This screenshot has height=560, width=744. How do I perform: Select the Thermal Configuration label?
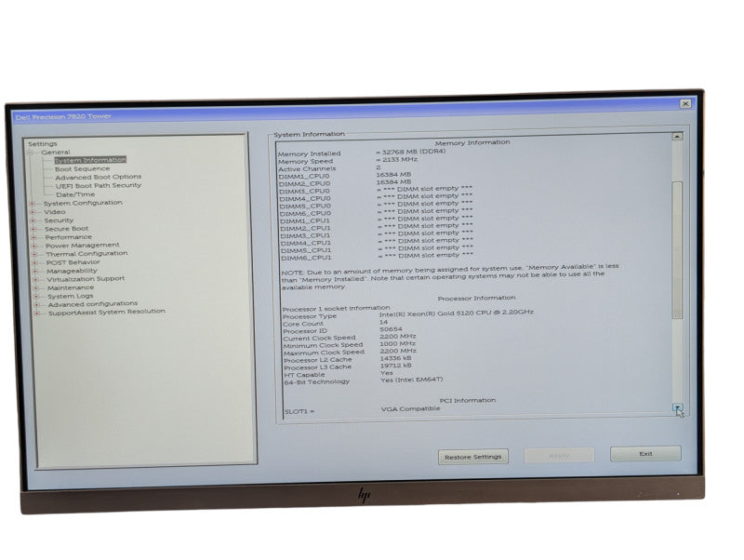(86, 253)
